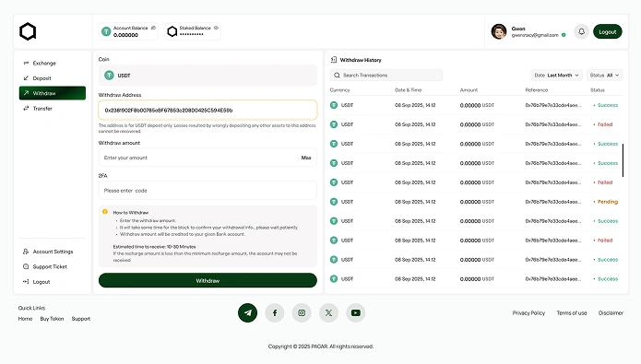The height and width of the screenshot is (364, 641).
Task: Open Instagram social link
Action: point(302,313)
